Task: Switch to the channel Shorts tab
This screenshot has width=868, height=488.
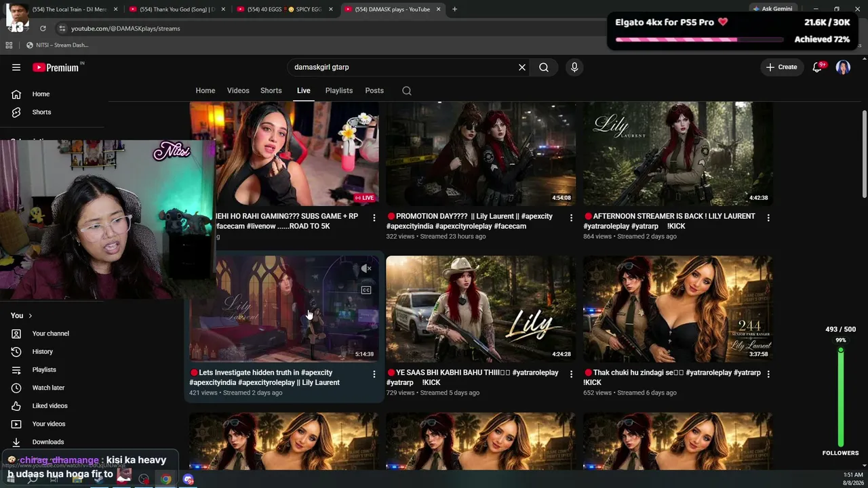Action: 271,91
